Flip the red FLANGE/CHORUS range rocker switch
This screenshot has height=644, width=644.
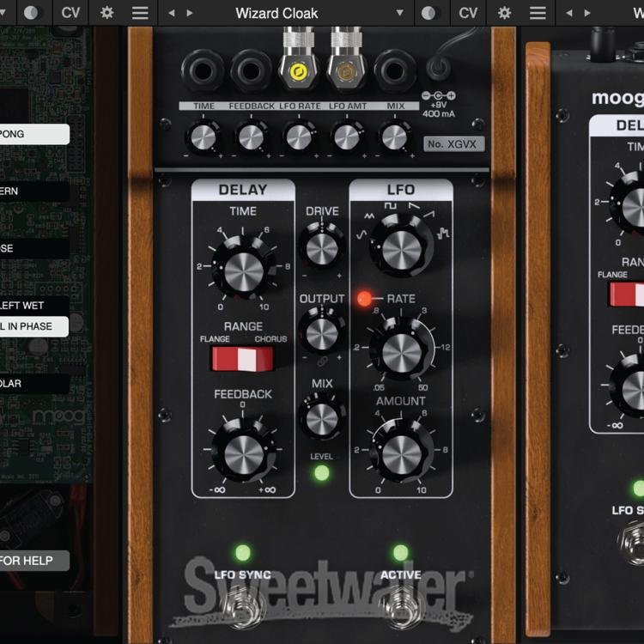tap(242, 359)
